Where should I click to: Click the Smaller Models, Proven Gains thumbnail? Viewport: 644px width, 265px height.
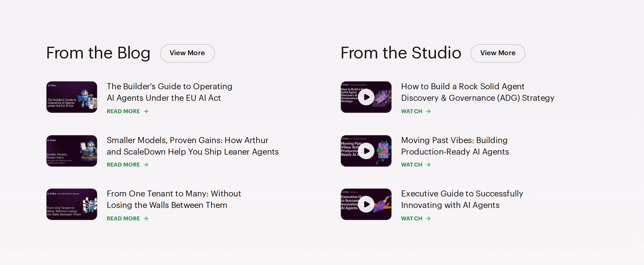pyautogui.click(x=72, y=151)
